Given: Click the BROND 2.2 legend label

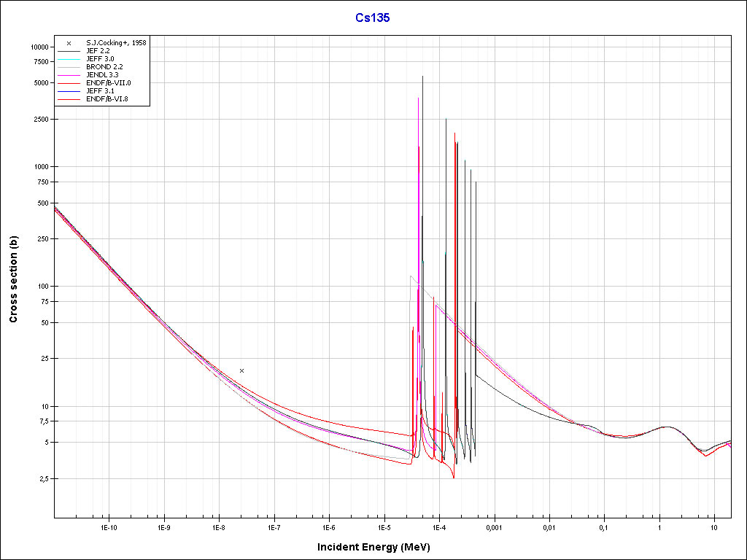Looking at the screenshot, I should click(x=104, y=67).
